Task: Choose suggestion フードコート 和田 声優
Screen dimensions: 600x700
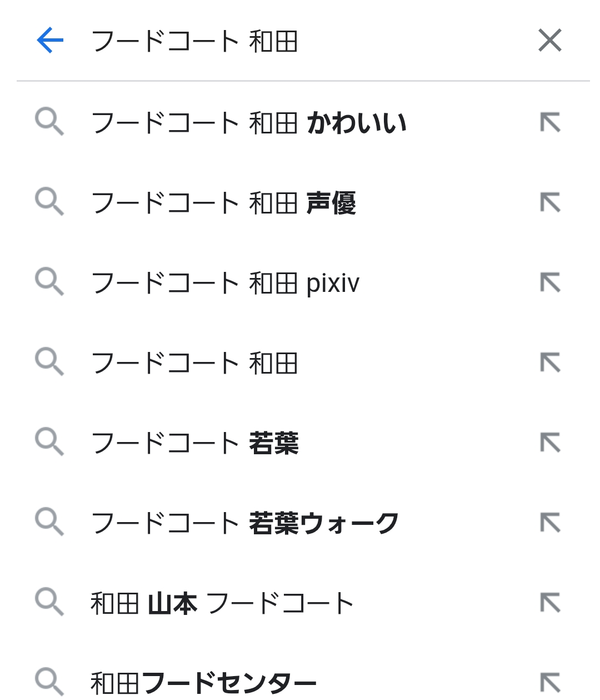Action: pyautogui.click(x=223, y=203)
